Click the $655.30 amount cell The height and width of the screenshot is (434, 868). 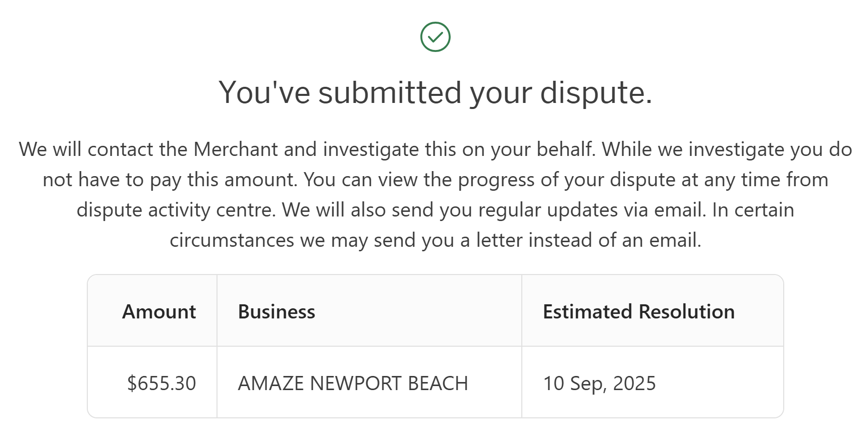coord(161,384)
